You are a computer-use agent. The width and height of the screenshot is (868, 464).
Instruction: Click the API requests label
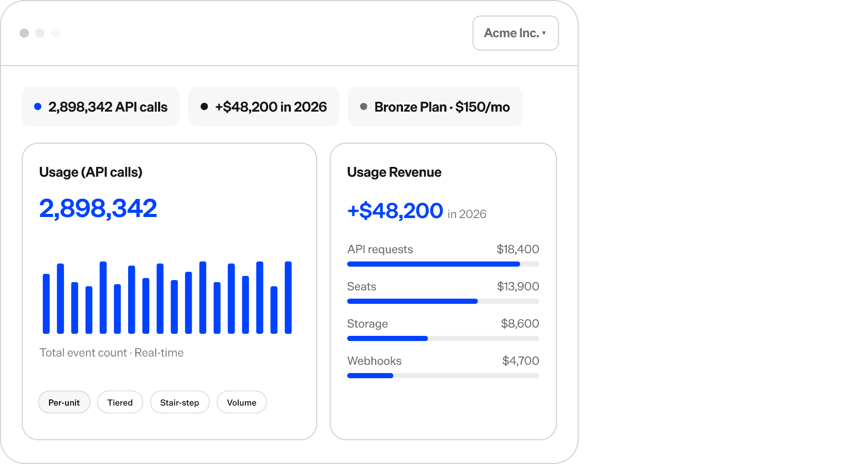coord(380,249)
